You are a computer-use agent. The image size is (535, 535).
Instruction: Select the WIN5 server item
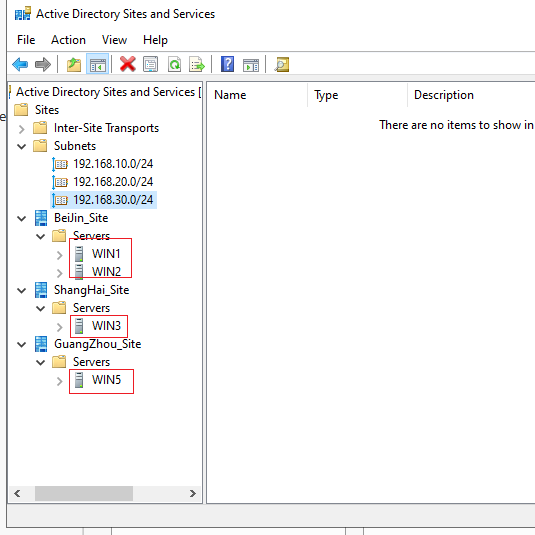pos(106,380)
